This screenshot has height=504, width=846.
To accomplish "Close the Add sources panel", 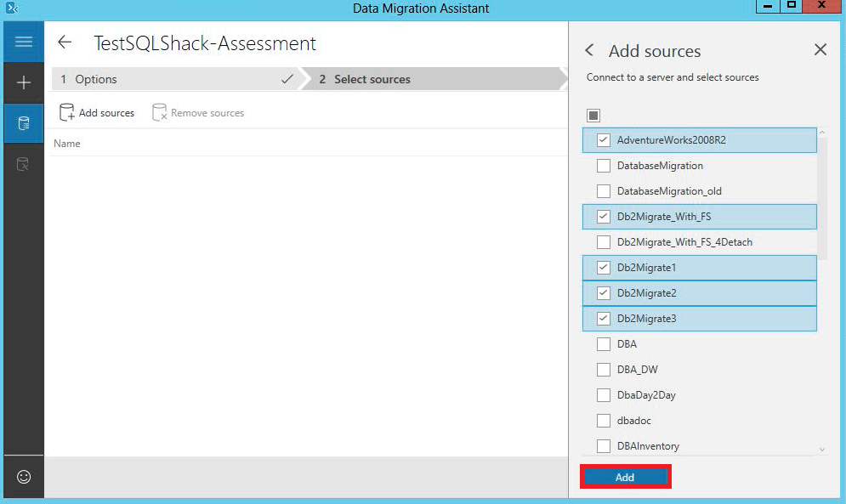I will (820, 50).
